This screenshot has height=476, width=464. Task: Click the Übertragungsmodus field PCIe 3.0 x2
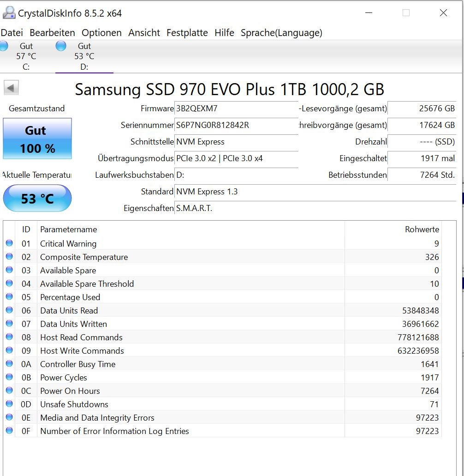coord(236,158)
